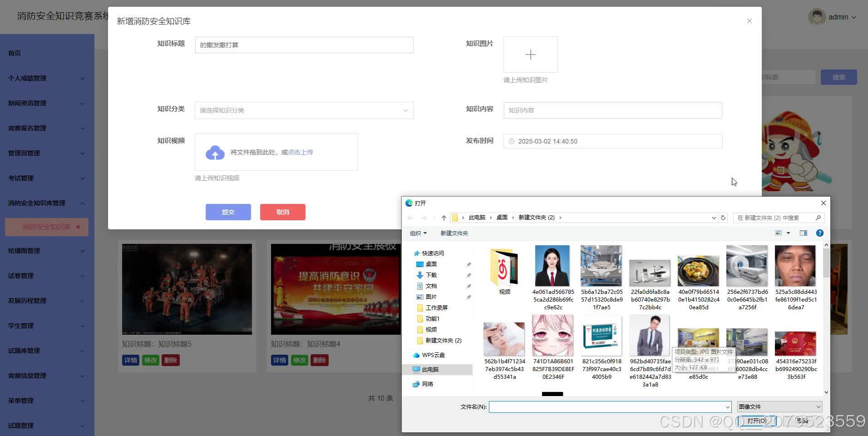
Task: Click the 点击上传 link for video upload
Action: click(x=300, y=152)
